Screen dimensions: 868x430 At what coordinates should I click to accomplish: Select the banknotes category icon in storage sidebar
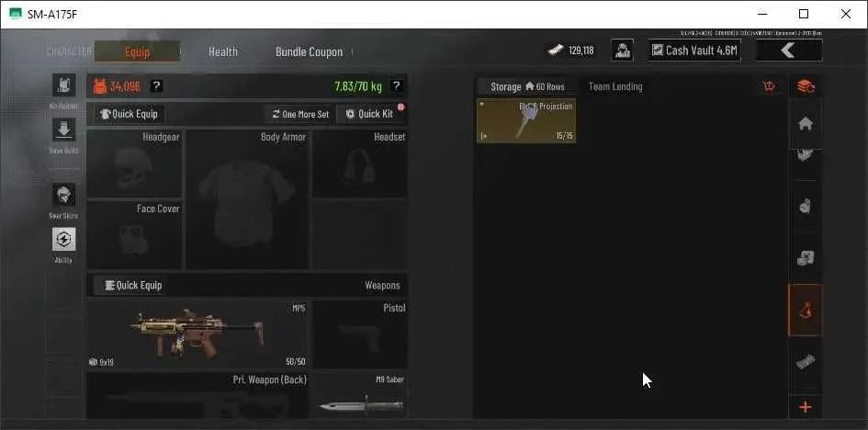point(806,363)
